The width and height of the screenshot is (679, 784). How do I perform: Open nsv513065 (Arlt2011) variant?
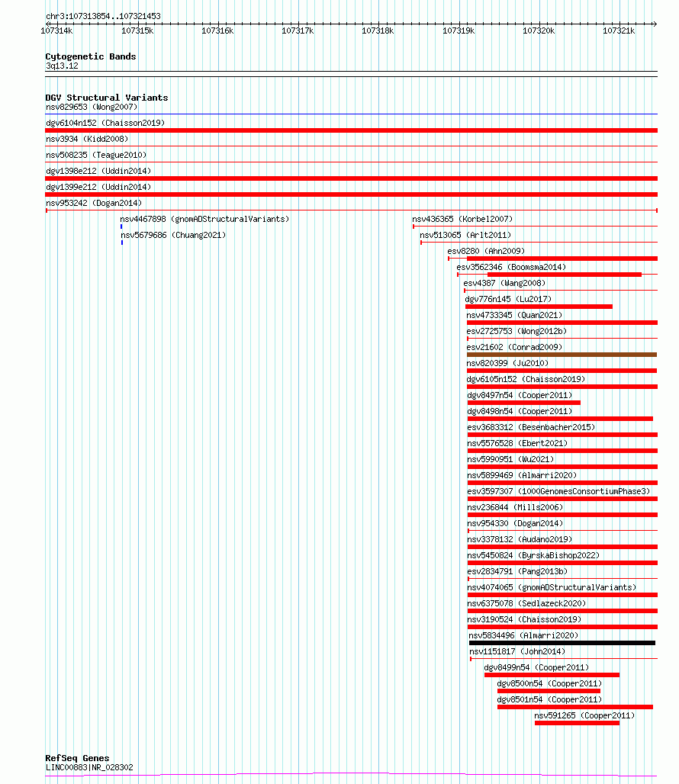pyautogui.click(x=465, y=235)
